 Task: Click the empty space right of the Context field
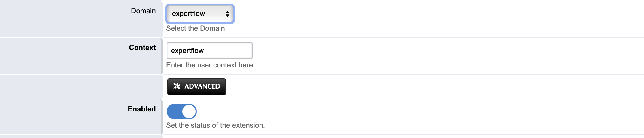click(421, 51)
